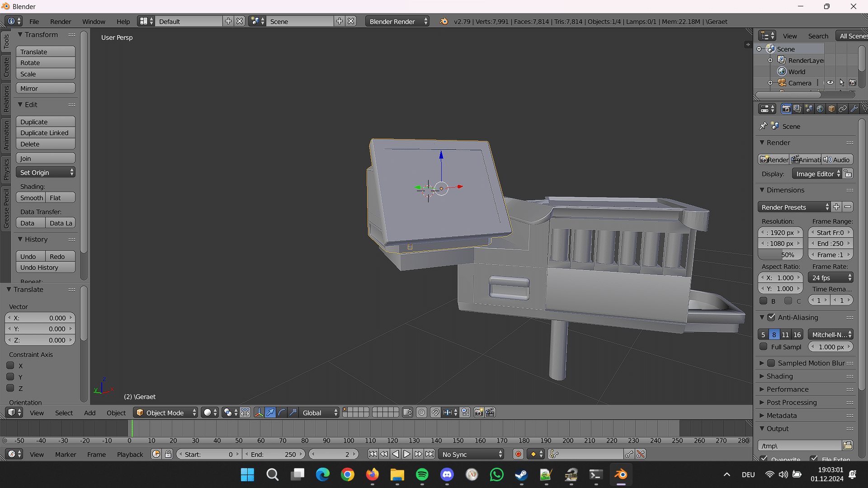Toggle proportional editing circle icon

(x=421, y=413)
